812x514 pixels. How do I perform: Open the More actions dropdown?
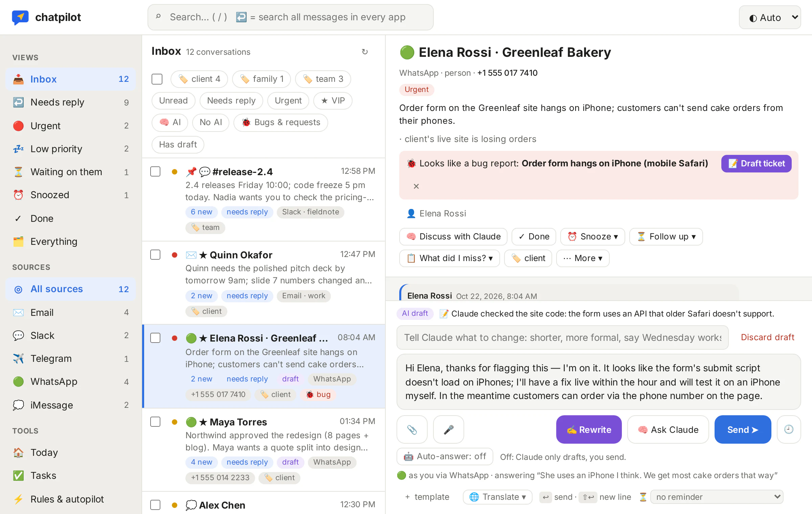pos(583,258)
